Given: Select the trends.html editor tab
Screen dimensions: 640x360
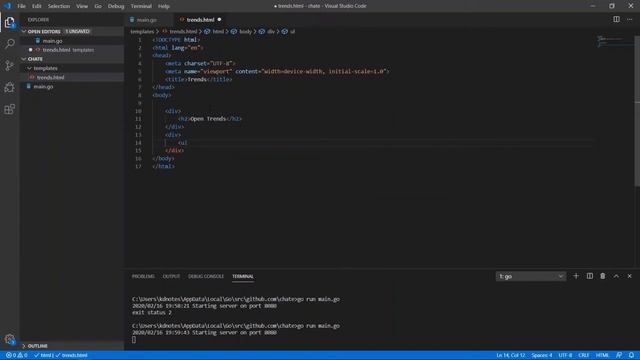Looking at the screenshot, I should 200,20.
